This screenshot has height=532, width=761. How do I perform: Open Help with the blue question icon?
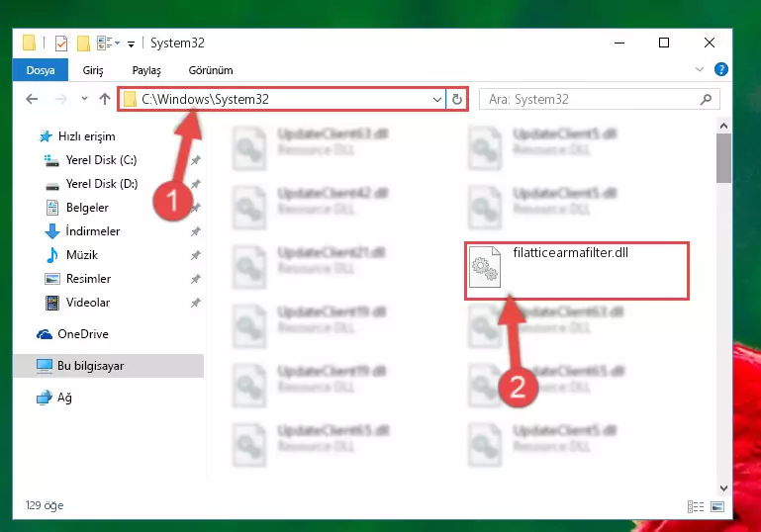coord(720,69)
